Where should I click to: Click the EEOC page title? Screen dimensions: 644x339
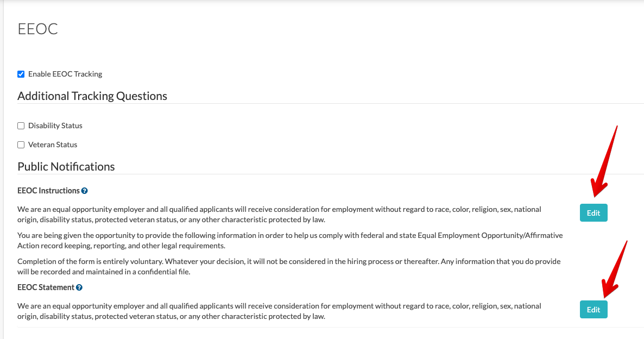(x=37, y=29)
